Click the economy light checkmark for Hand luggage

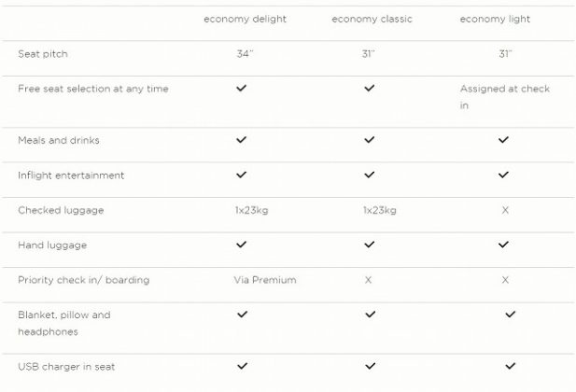[504, 245]
